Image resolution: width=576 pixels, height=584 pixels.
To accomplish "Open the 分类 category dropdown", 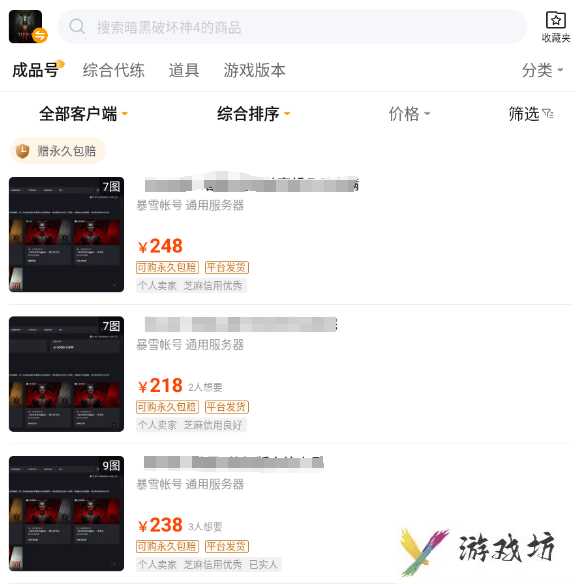I will pos(542,70).
